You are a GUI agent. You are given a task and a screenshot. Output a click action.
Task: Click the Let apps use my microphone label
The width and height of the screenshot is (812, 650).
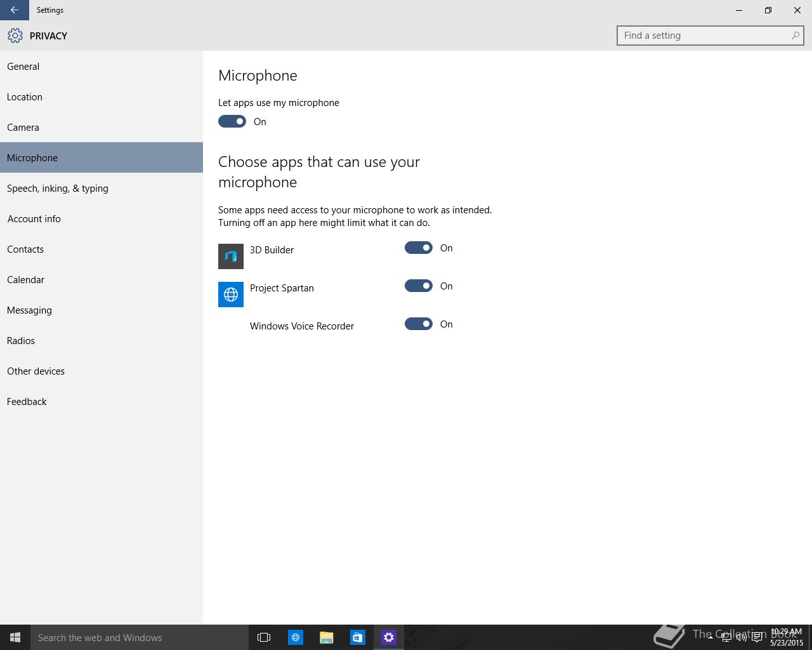pyautogui.click(x=278, y=103)
